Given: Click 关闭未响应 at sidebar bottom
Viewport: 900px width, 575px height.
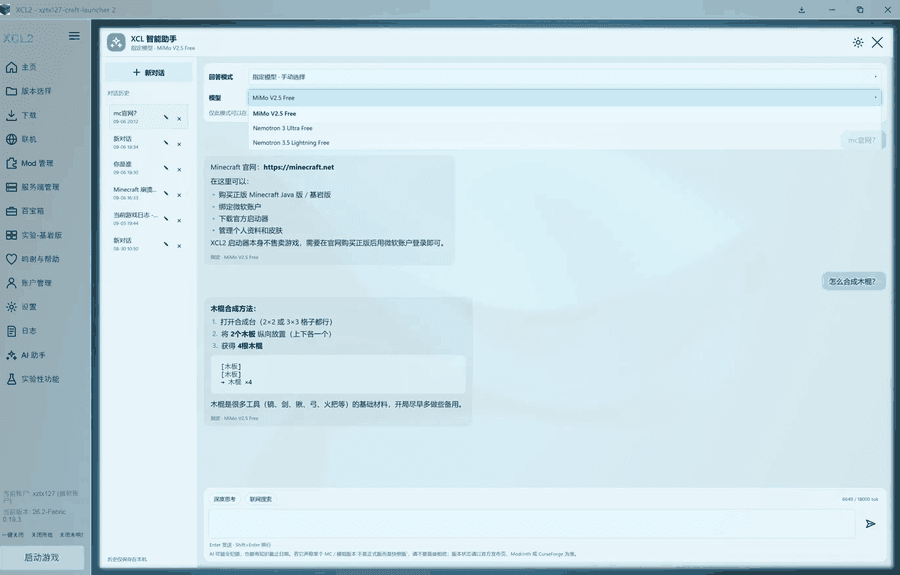Looking at the screenshot, I should pyautogui.click(x=71, y=534).
